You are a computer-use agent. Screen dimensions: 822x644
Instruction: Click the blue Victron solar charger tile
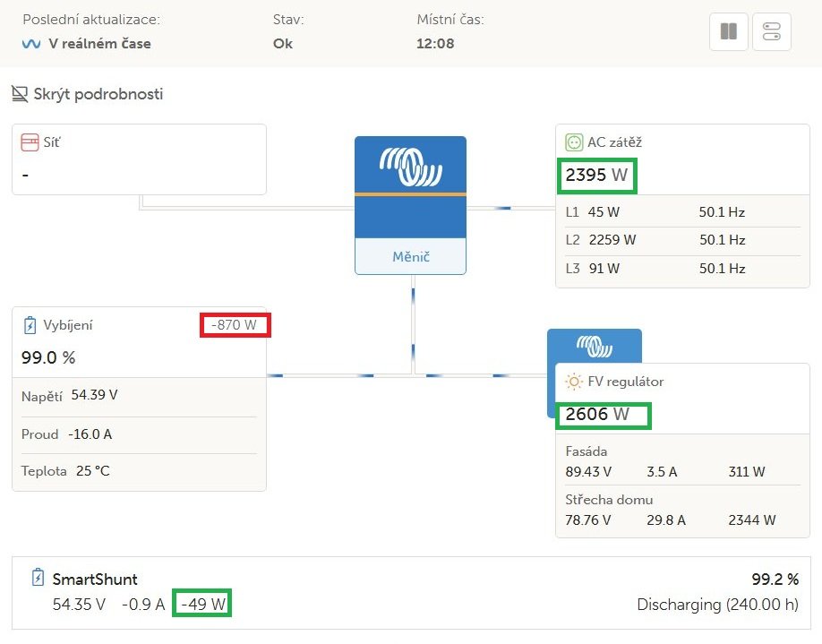[595, 346]
